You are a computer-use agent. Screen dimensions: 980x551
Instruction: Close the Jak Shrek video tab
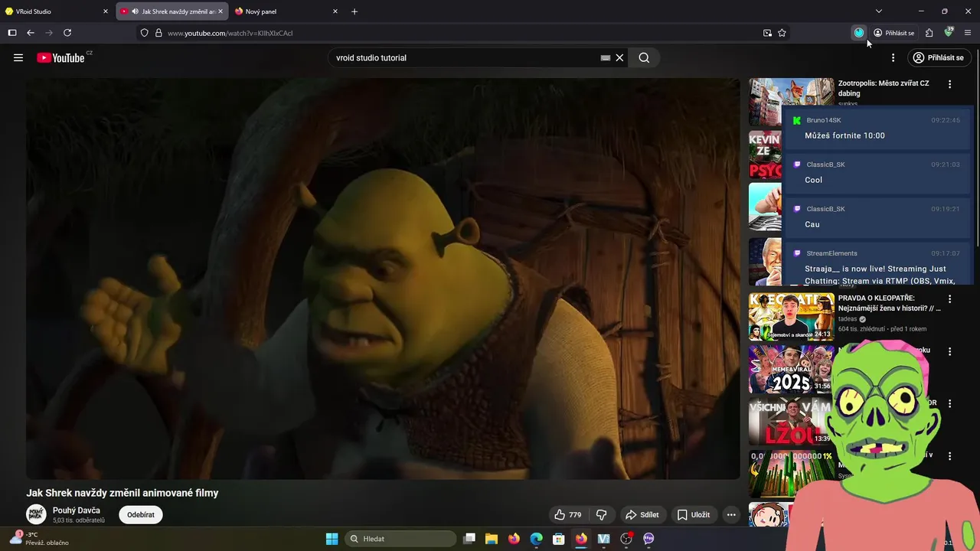click(x=220, y=11)
